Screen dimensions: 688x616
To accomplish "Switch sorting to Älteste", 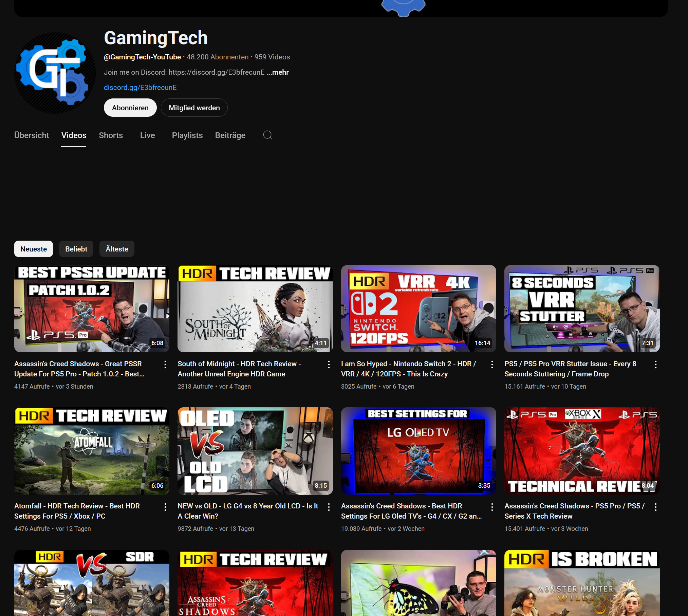I will tap(116, 249).
